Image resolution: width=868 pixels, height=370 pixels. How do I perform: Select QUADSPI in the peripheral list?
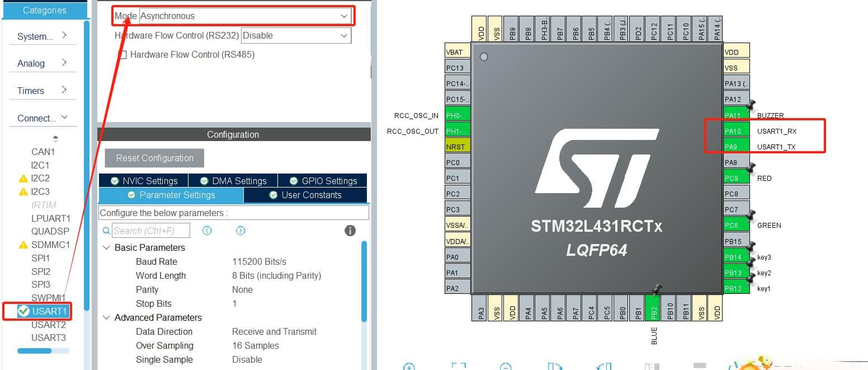point(50,232)
